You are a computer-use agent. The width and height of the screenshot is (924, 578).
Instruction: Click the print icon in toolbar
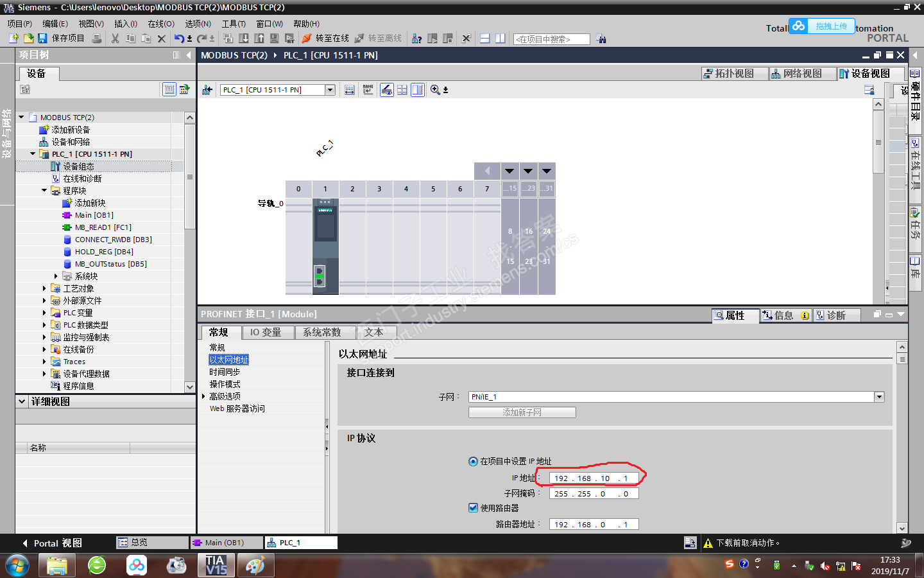coord(97,39)
